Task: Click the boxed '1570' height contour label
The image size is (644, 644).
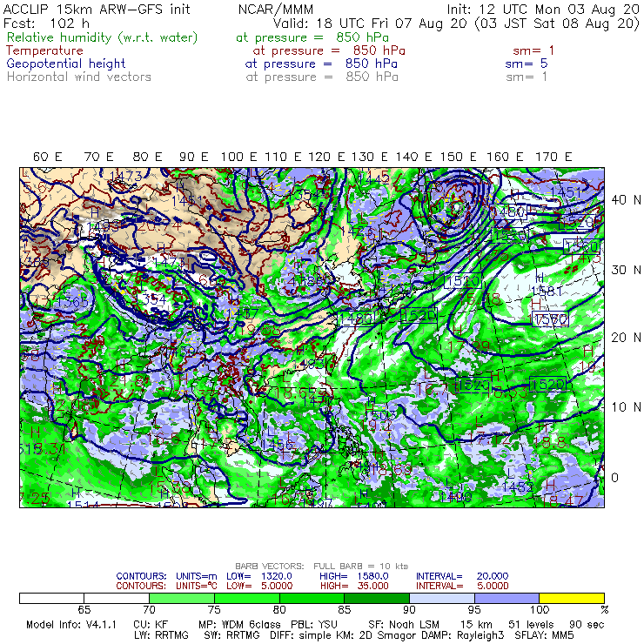Action: pyautogui.click(x=551, y=319)
